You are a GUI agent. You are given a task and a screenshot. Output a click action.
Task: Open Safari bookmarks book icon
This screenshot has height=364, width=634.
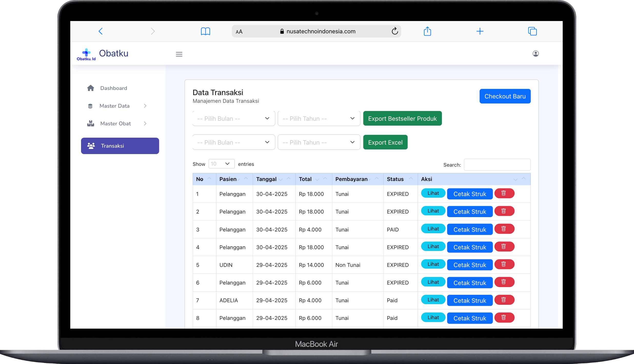coord(205,31)
